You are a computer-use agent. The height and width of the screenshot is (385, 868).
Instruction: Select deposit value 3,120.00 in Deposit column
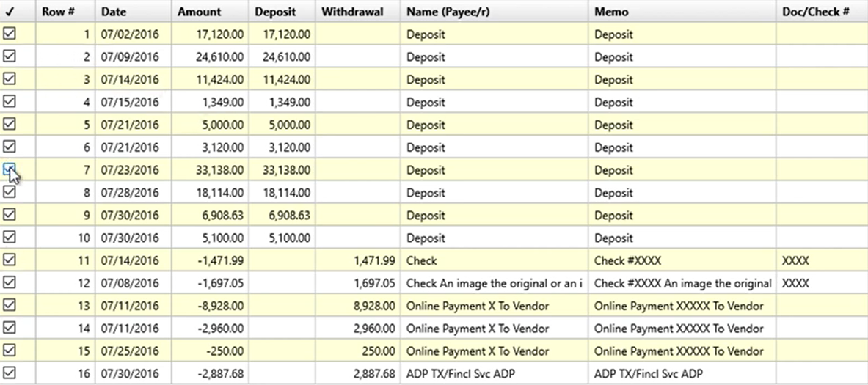[282, 147]
